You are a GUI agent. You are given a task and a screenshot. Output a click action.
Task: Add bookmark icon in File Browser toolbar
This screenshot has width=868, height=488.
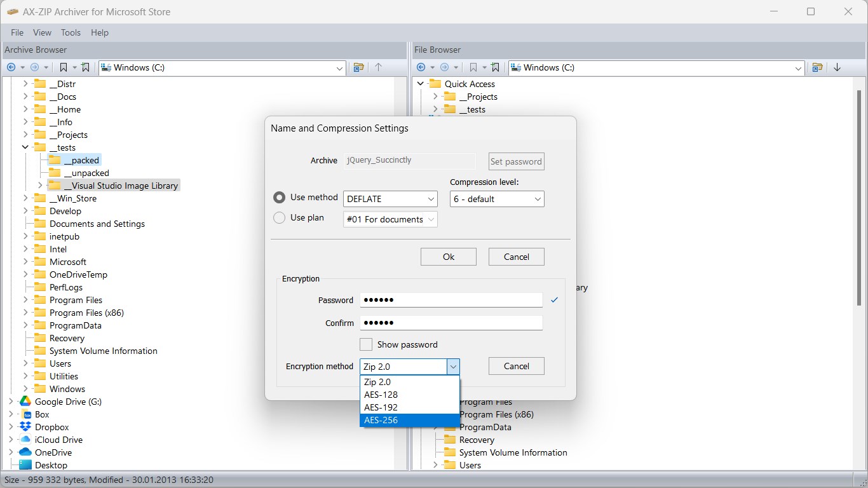point(496,67)
